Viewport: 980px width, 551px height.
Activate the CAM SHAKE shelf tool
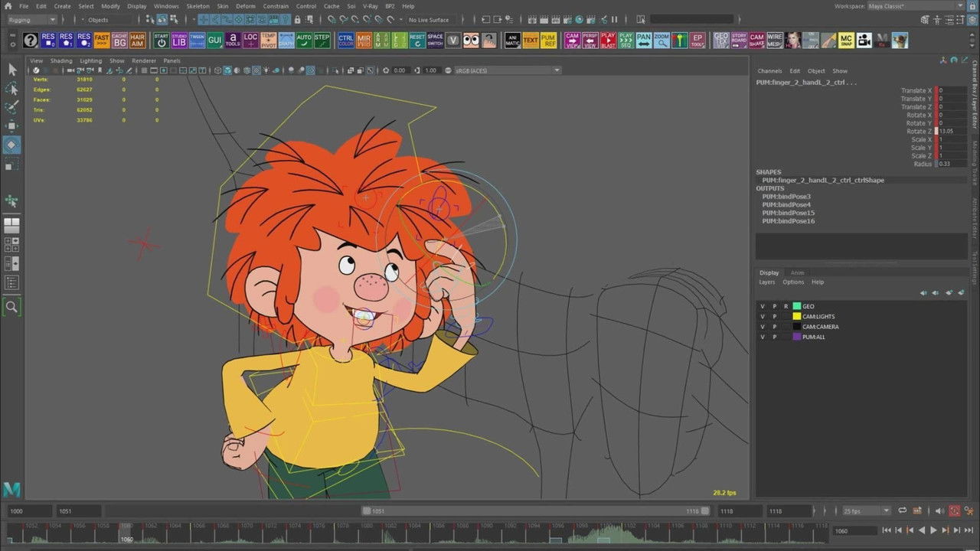(x=756, y=40)
